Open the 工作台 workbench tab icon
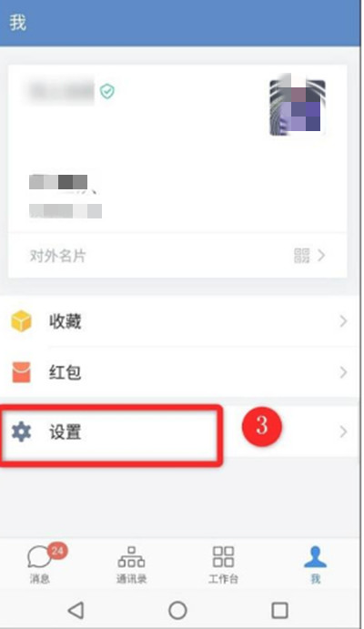The image size is (364, 629). pyautogui.click(x=223, y=556)
